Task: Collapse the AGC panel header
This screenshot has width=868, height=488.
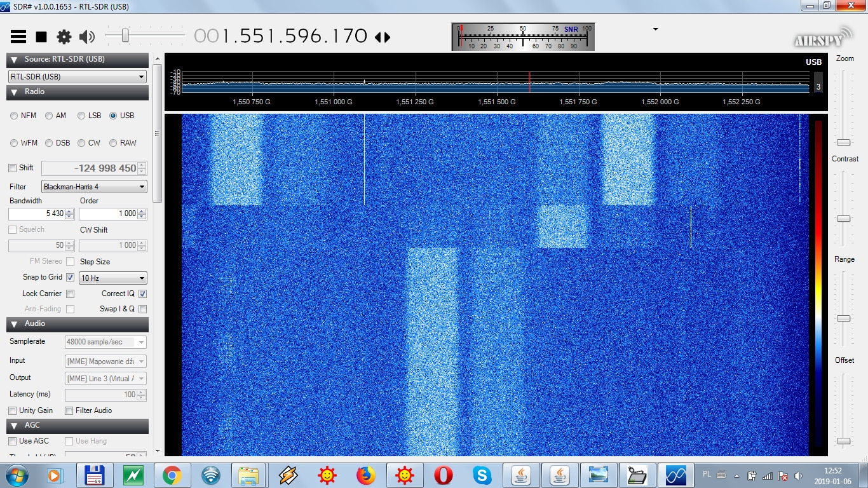Action: [x=78, y=425]
